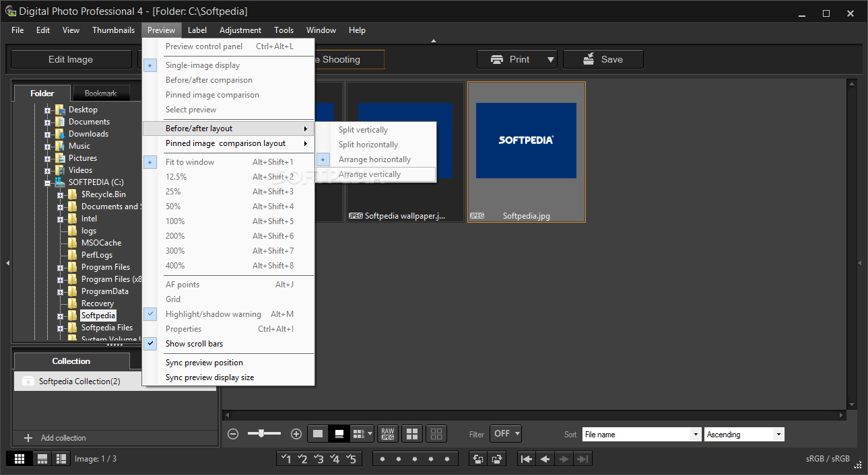Choose Arrange vertically layout

pos(376,174)
